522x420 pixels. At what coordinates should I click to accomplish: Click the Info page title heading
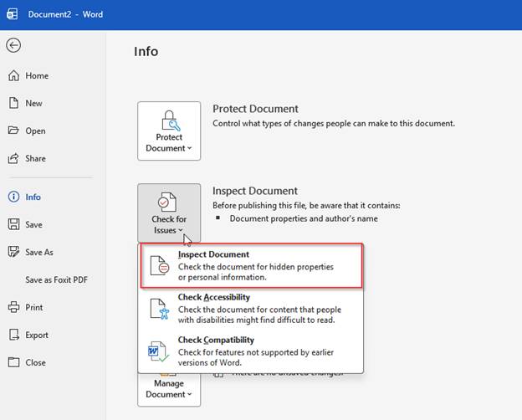click(146, 52)
